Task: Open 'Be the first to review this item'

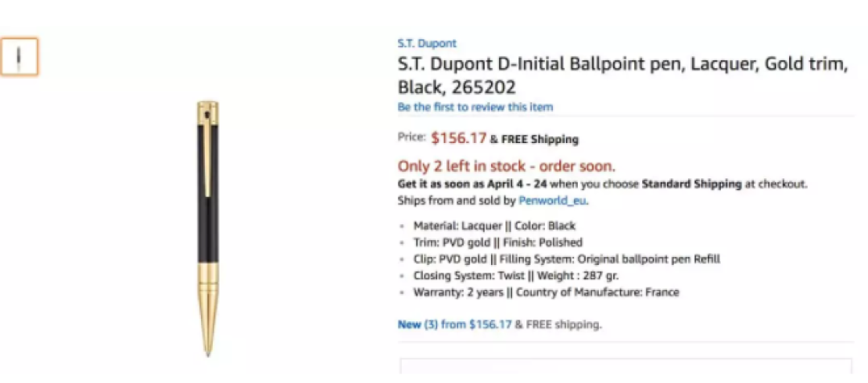Action: (x=475, y=107)
